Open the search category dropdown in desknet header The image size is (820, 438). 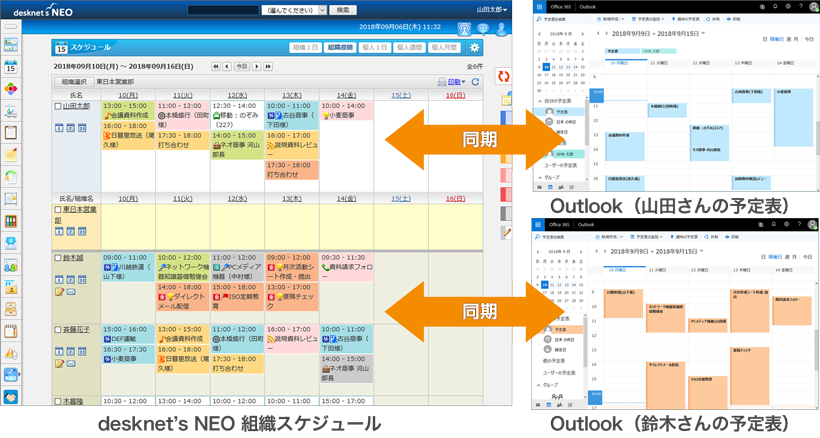(x=294, y=10)
